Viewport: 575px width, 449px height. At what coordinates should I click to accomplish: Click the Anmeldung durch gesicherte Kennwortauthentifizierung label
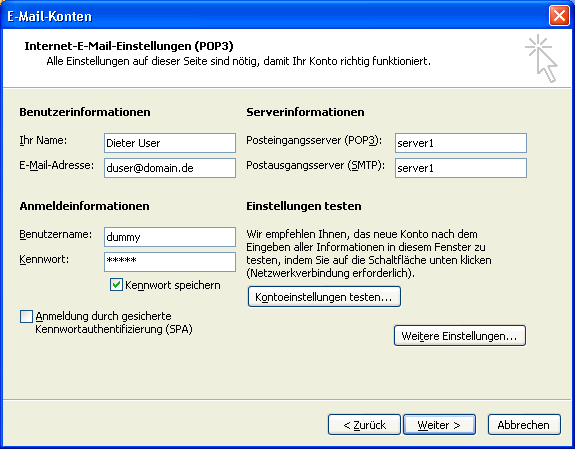114,322
